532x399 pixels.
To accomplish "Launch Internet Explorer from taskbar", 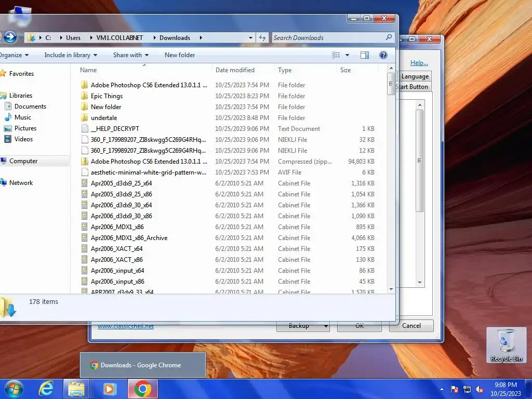I will pos(46,389).
